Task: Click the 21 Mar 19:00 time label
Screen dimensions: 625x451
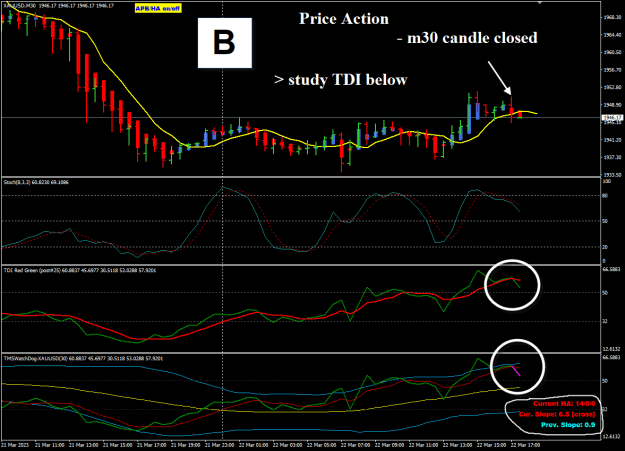Action: [185, 445]
